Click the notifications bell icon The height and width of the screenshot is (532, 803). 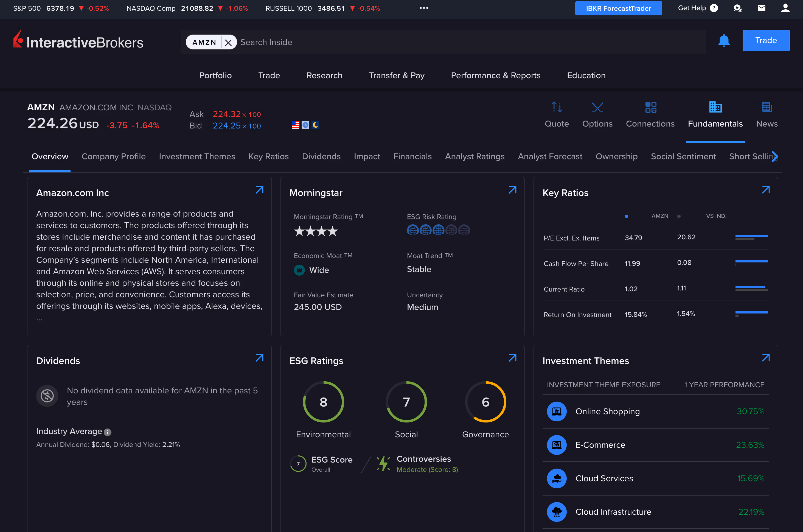(x=724, y=40)
